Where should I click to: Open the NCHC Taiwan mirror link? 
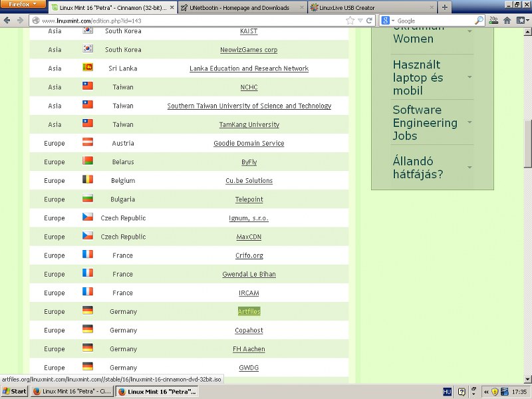pos(249,87)
